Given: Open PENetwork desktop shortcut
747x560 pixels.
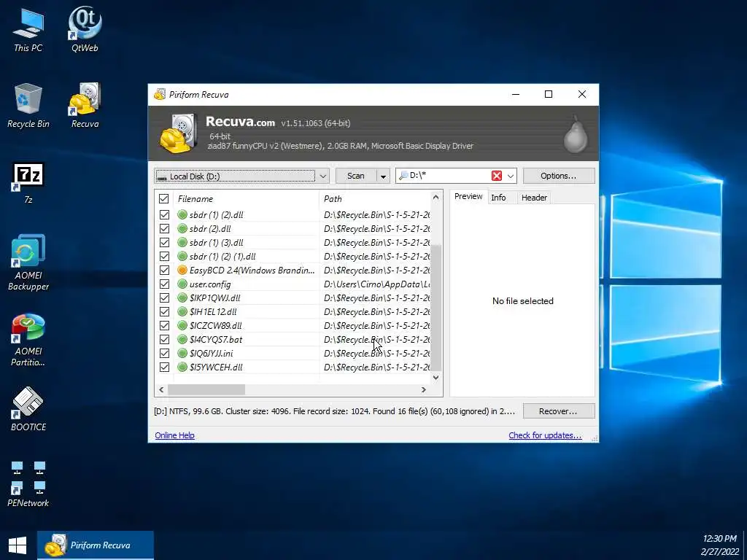Looking at the screenshot, I should [28, 483].
